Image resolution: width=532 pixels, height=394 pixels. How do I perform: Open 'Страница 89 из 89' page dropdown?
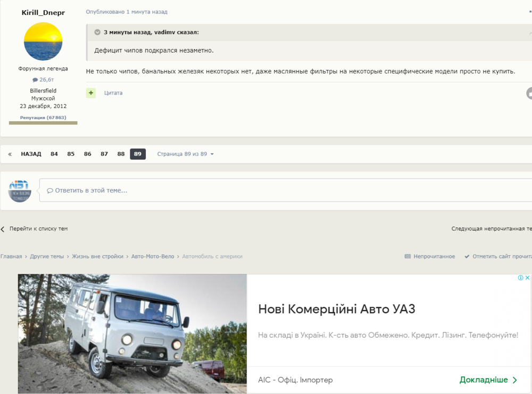[185, 154]
